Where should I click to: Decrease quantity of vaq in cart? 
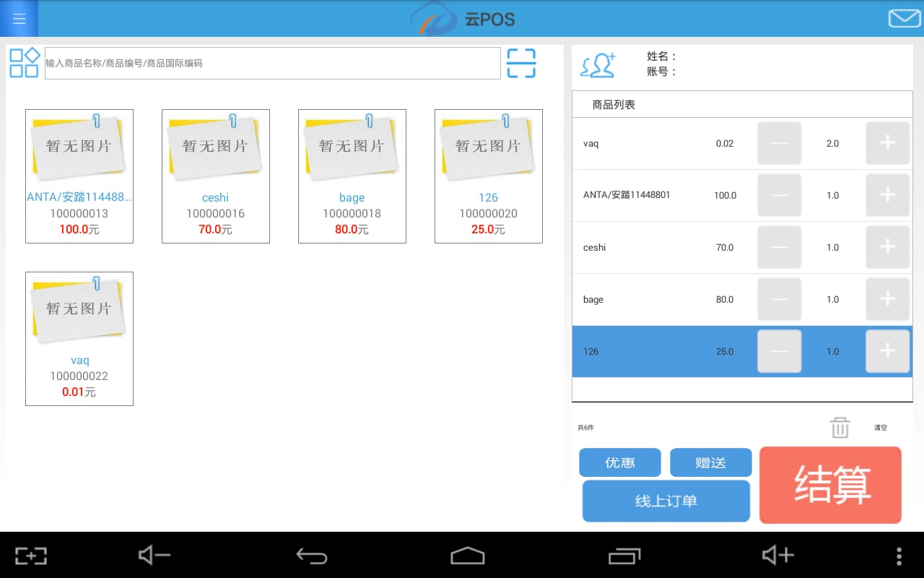tap(779, 143)
